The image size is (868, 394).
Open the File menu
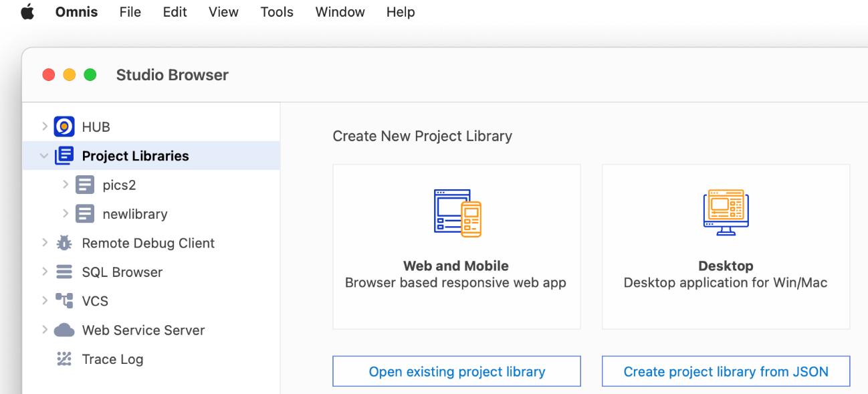[x=130, y=12]
